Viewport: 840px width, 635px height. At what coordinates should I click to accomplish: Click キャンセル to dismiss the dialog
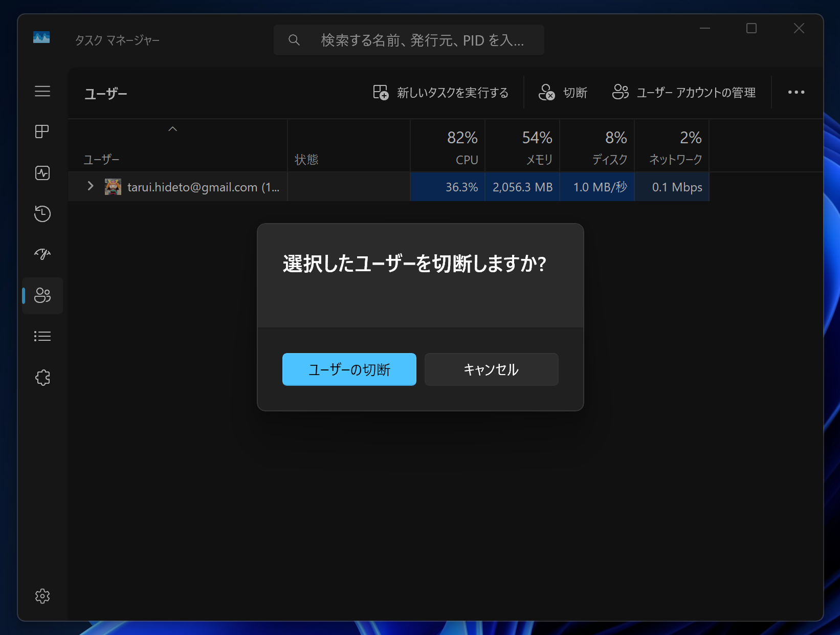click(x=491, y=369)
